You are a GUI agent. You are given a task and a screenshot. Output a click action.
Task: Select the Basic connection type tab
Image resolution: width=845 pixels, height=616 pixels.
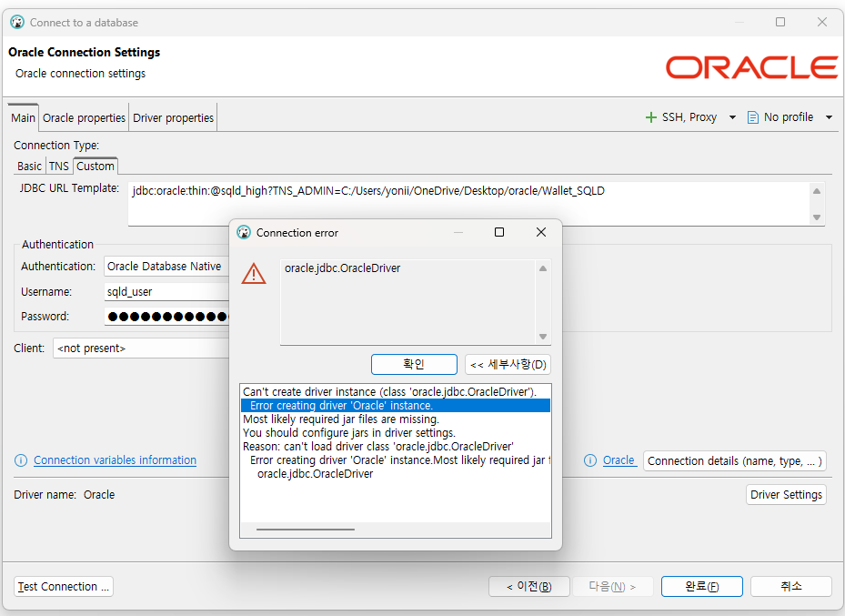(29, 166)
